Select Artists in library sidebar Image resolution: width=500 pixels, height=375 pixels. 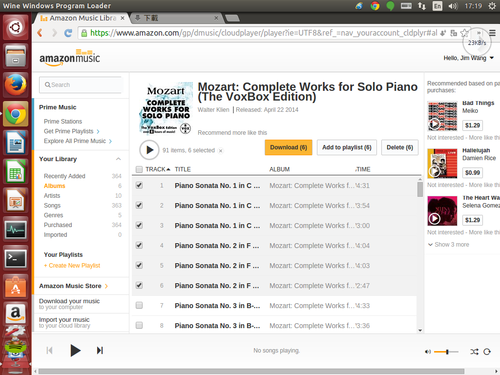click(x=52, y=196)
